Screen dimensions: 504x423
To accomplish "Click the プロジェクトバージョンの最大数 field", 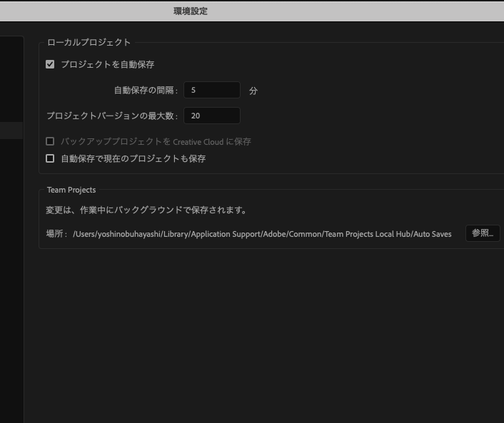I will pyautogui.click(x=212, y=116).
